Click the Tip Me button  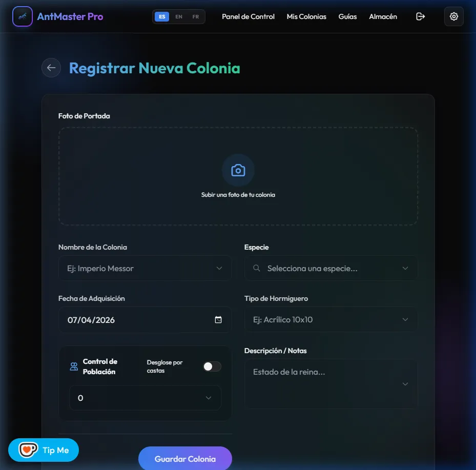pyautogui.click(x=44, y=450)
